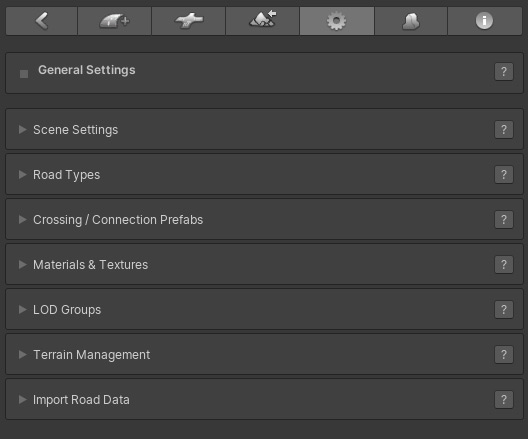Click the terrain mountain arrow icon
The width and height of the screenshot is (528, 439).
(x=263, y=21)
